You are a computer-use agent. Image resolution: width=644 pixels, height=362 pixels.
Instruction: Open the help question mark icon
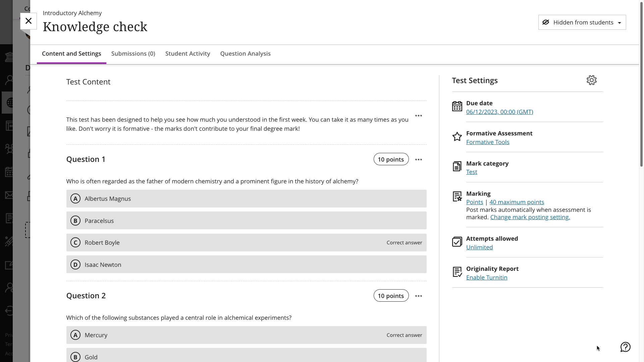click(625, 347)
